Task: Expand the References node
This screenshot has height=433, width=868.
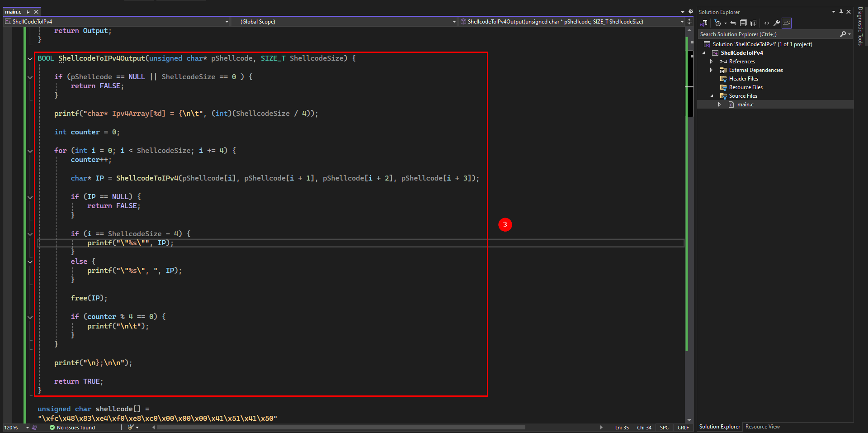Action: click(x=712, y=62)
